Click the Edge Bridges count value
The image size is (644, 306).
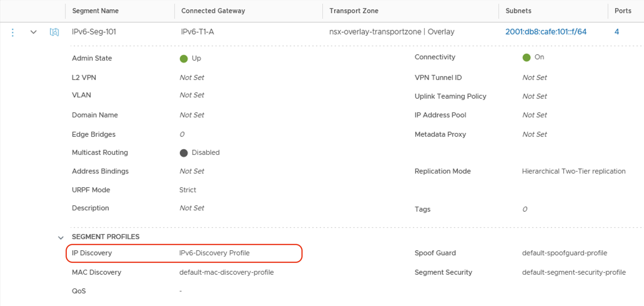[182, 134]
